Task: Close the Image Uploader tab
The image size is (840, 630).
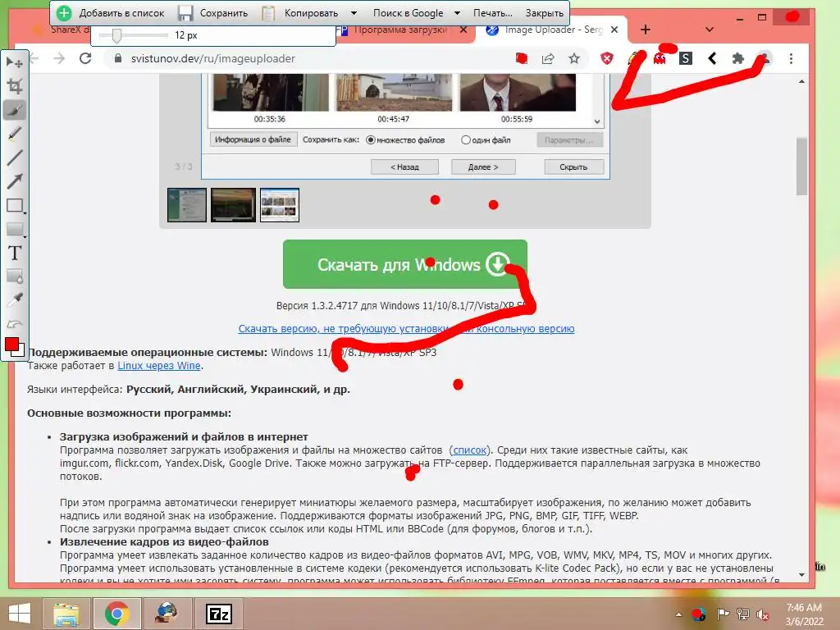Action: coord(614,30)
